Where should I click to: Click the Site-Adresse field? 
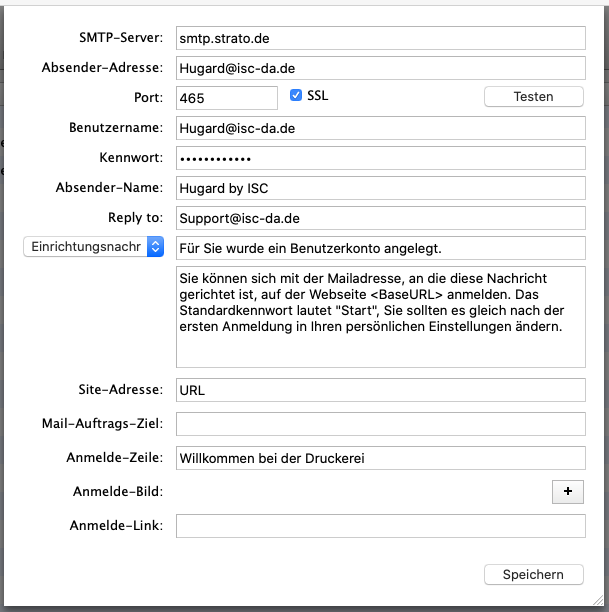pos(381,390)
